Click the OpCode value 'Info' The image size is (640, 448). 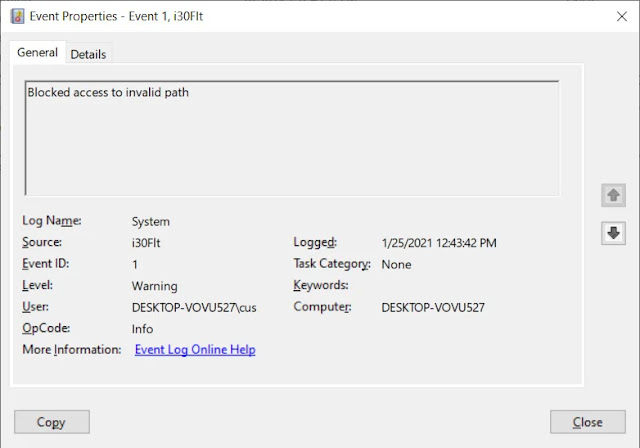tap(142, 329)
